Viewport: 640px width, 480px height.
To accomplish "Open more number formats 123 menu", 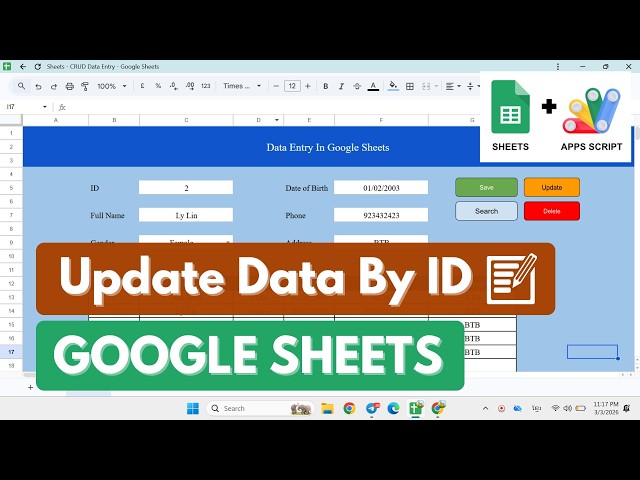I will pos(206,86).
